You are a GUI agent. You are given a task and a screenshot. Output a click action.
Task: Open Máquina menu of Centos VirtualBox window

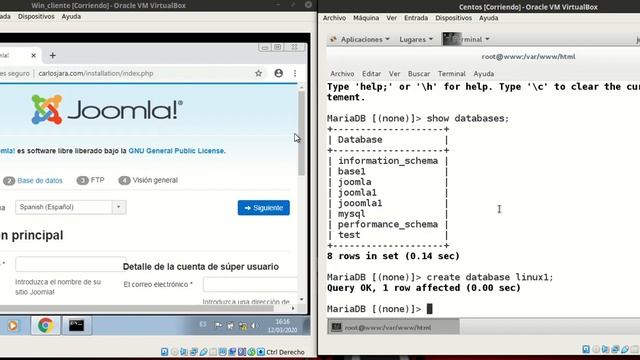(366, 18)
